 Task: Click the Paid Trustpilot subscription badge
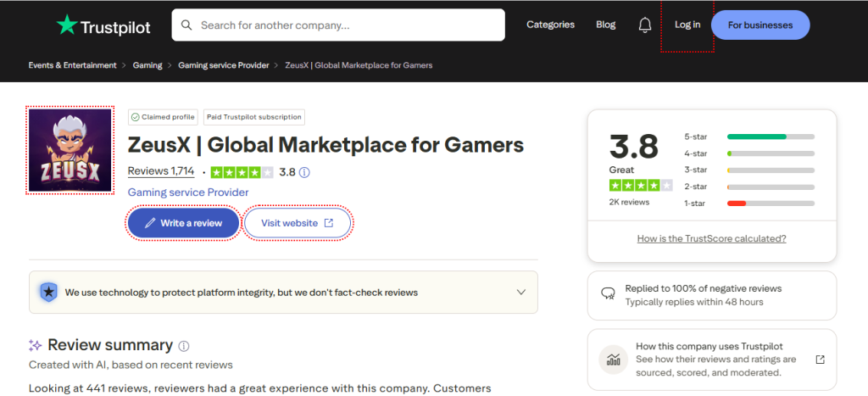pos(254,117)
